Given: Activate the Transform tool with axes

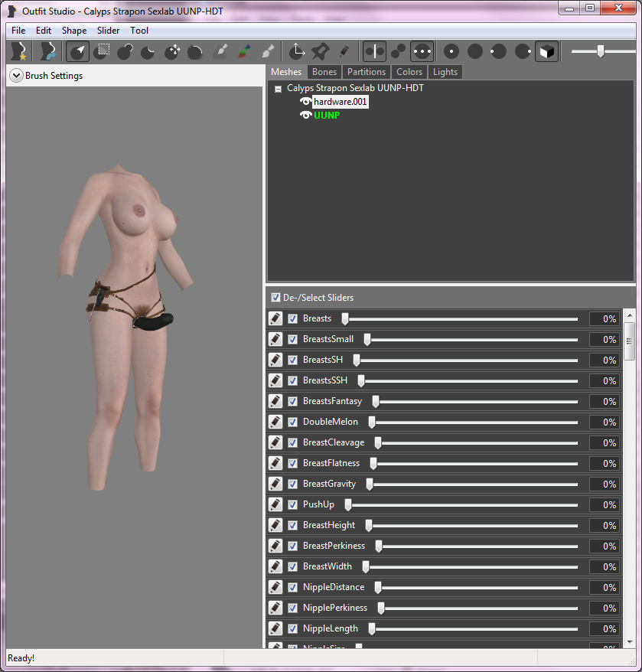Looking at the screenshot, I should click(296, 51).
